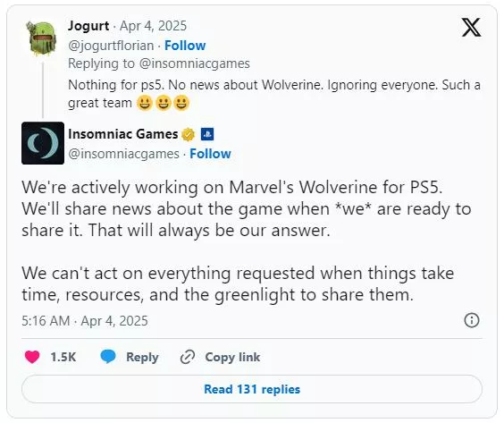Click the @jogurtflorian handle
Viewport: 504px width, 423px height.
111,46
